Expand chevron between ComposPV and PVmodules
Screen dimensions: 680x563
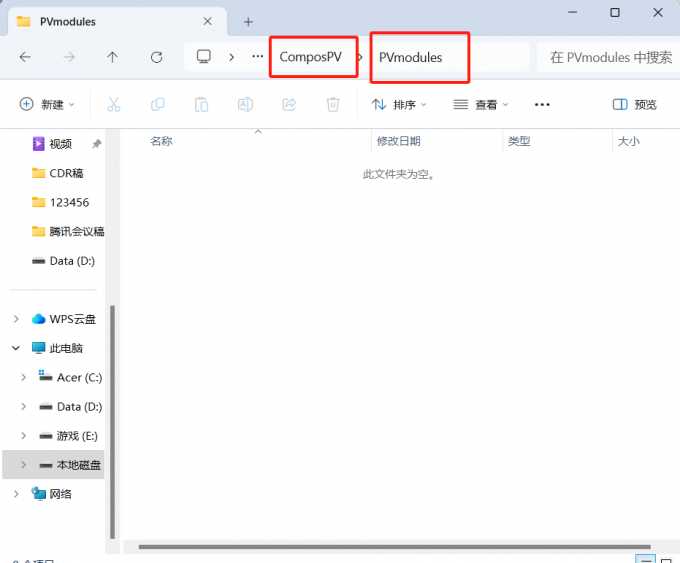(x=361, y=57)
